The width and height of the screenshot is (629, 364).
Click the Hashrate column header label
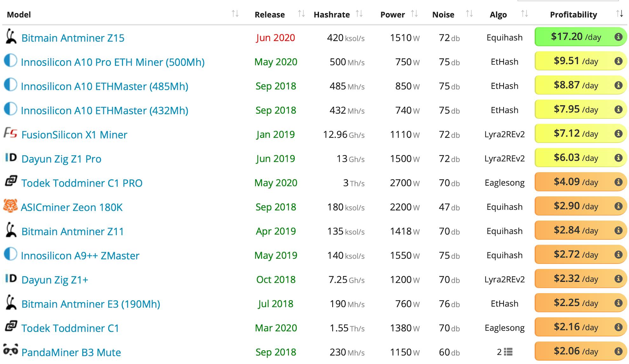click(x=332, y=15)
